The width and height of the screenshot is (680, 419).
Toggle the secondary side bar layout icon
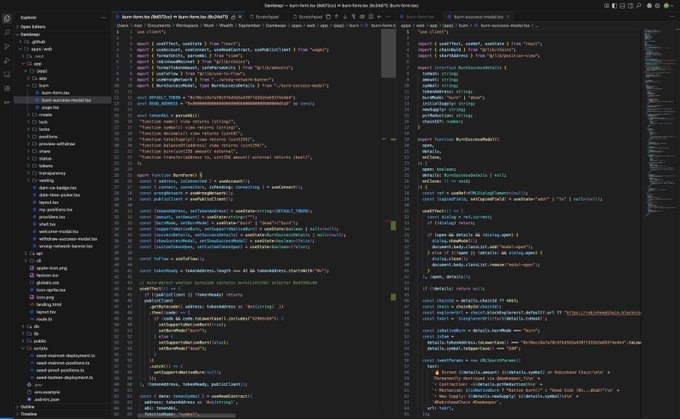pyautogui.click(x=630, y=6)
